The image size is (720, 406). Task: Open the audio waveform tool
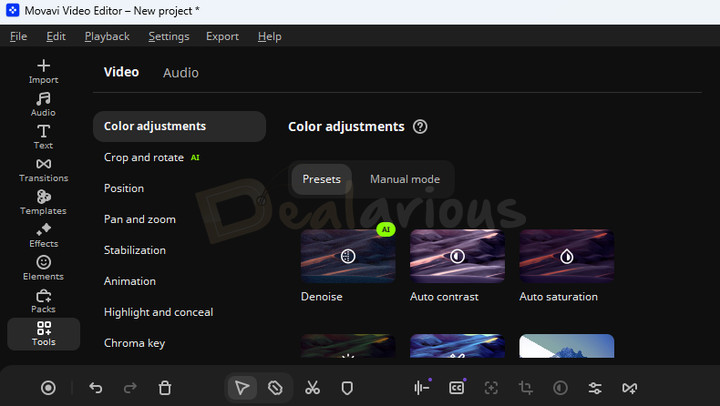pyautogui.click(x=422, y=388)
